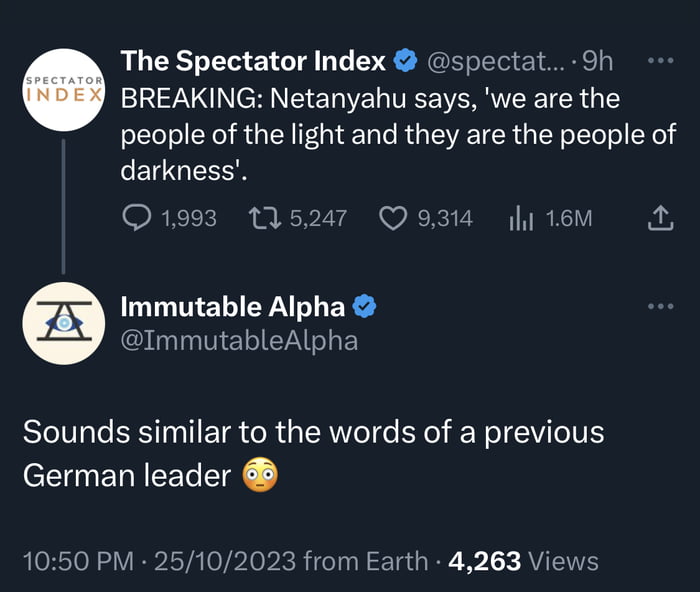
Task: Click the Immutable Alpha display name
Action: 232,306
